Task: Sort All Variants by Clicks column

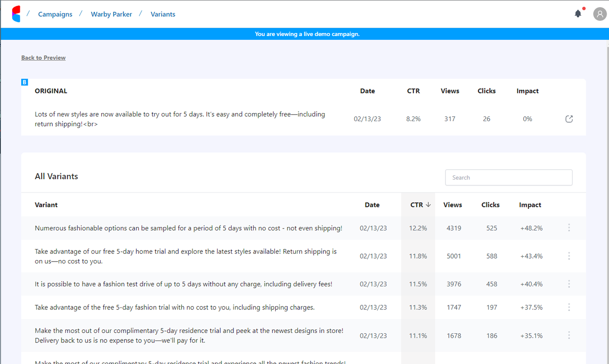Action: (x=491, y=205)
